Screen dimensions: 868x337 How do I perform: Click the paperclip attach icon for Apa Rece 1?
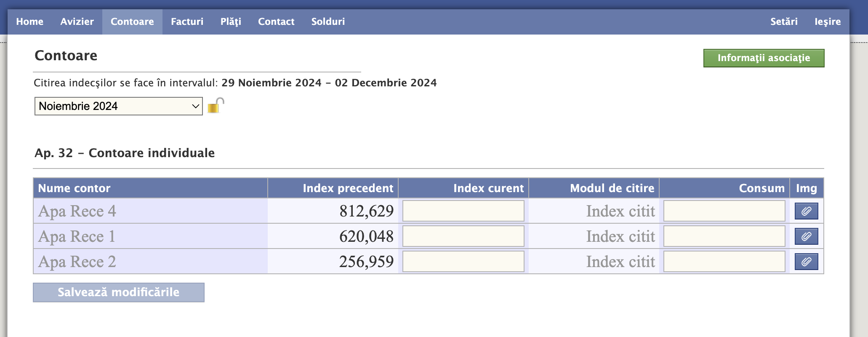click(806, 236)
